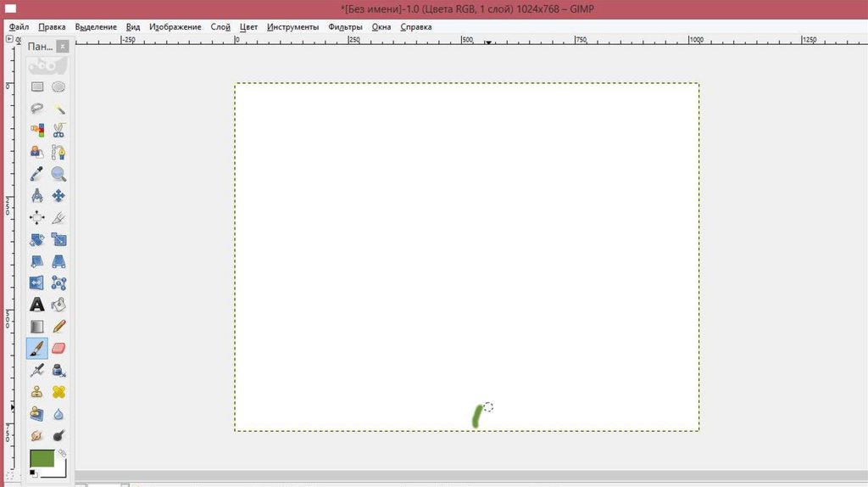
Task: Open the Слой menu
Action: [220, 27]
